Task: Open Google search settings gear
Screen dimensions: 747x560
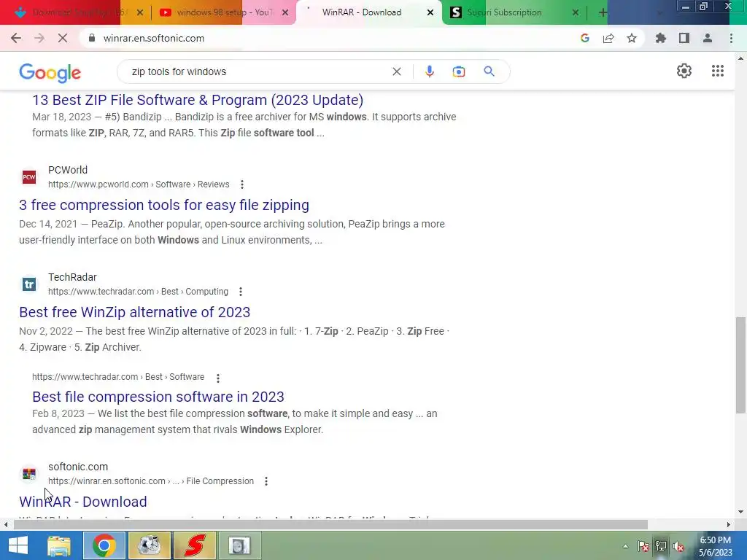Action: pyautogui.click(x=684, y=71)
